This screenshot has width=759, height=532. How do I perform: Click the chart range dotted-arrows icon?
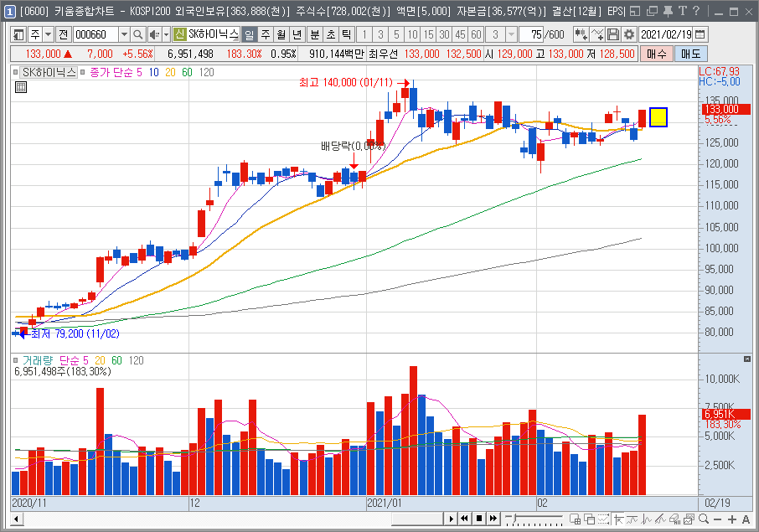tap(604, 519)
